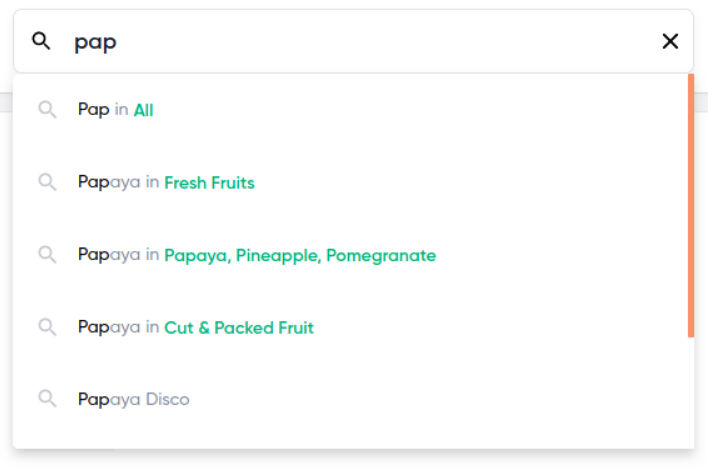Click the search icon beside the Papaya, Pineapple, Pomegranate suggestion
The image size is (708, 470).
[47, 255]
